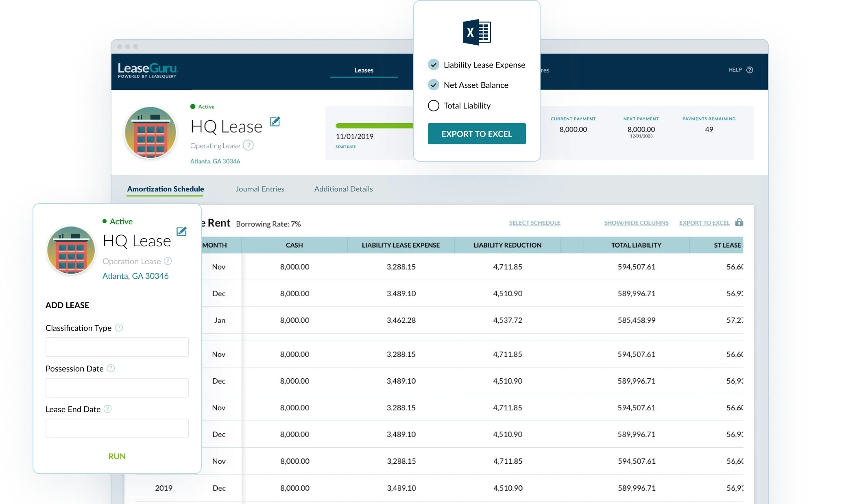Click the HQ Lease building thumbnail icon

tap(150, 133)
